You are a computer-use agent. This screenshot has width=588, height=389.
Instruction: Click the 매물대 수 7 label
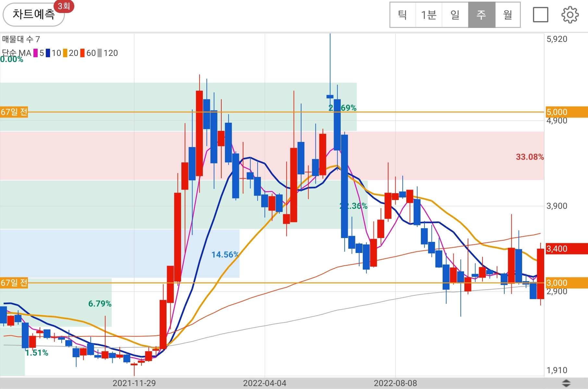[x=21, y=39]
